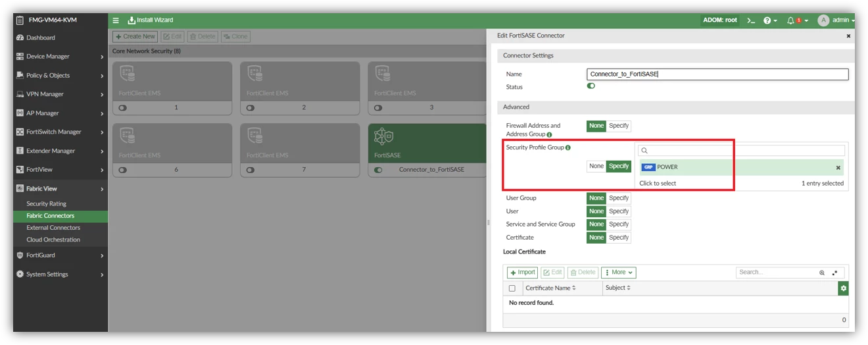Screen dimensions: 868x345
Task: Click the certificate Search field
Action: [776, 273]
